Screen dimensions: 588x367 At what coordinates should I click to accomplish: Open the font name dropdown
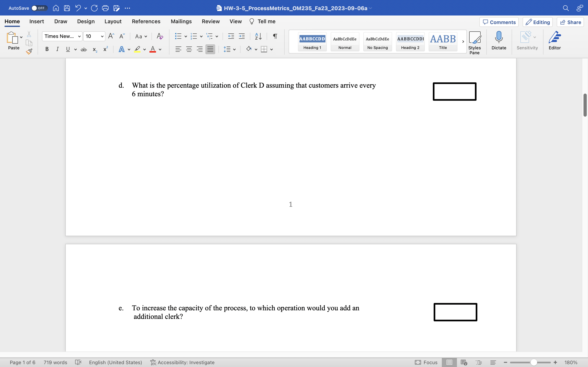pos(79,36)
